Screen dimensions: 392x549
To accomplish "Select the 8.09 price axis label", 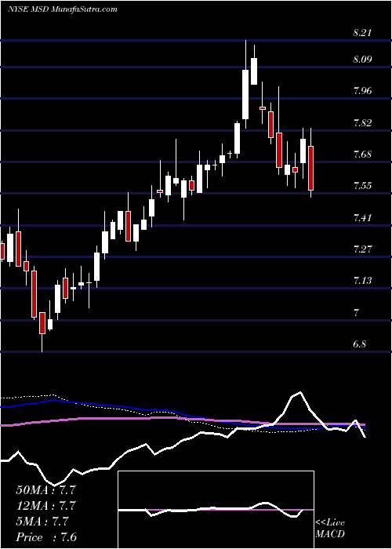I will pyautogui.click(x=362, y=59).
